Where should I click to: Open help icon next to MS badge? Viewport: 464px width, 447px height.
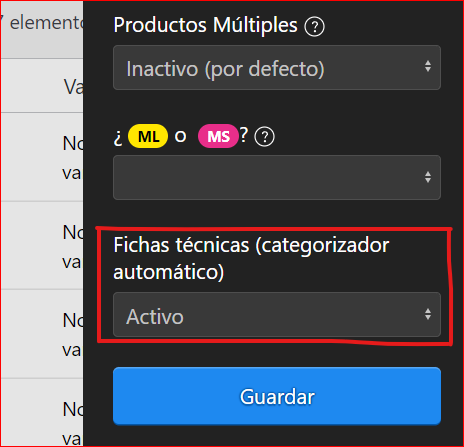(x=264, y=137)
